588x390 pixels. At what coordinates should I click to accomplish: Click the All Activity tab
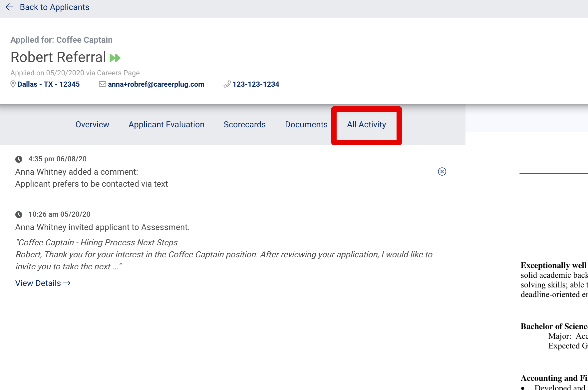tap(366, 124)
